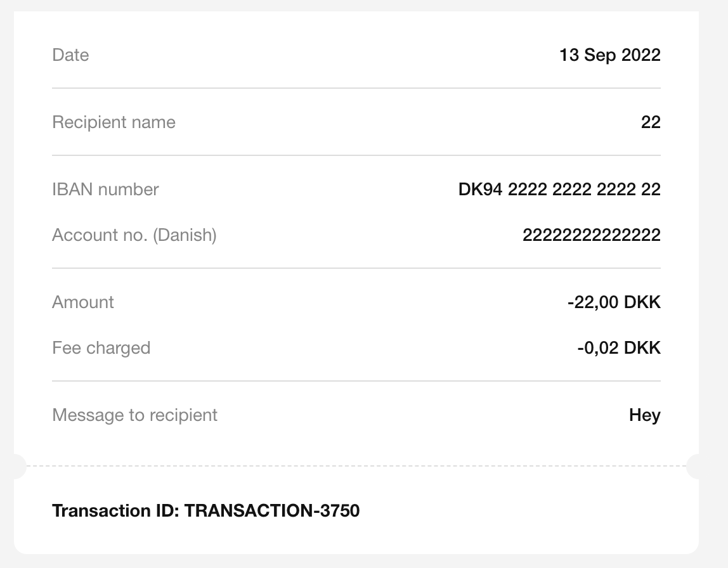Click the Fee charged label
728x568 pixels.
tap(101, 348)
